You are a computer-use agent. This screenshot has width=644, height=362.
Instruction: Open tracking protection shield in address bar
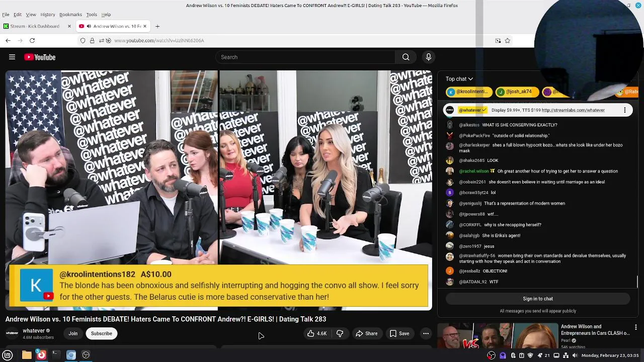coord(83,40)
